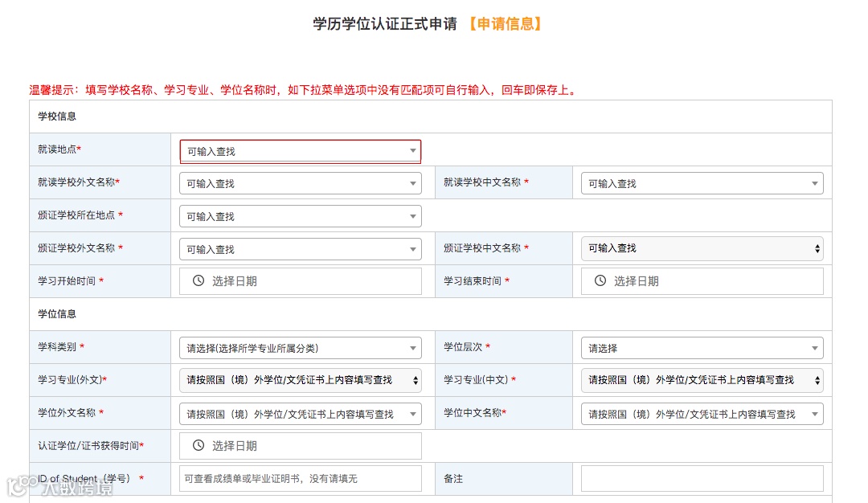Open the 学位外文名称 dropdown
This screenshot has width=868, height=503.
point(300,414)
